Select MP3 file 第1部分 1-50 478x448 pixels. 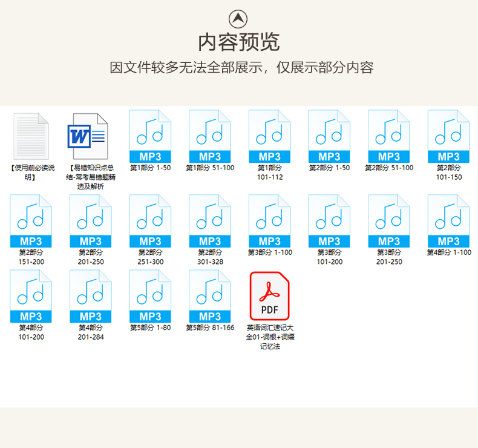coord(150,136)
